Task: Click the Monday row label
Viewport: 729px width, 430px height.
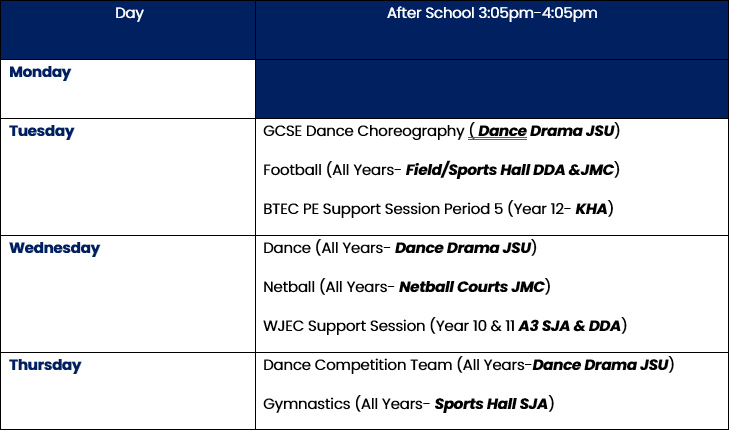Action: [x=40, y=73]
